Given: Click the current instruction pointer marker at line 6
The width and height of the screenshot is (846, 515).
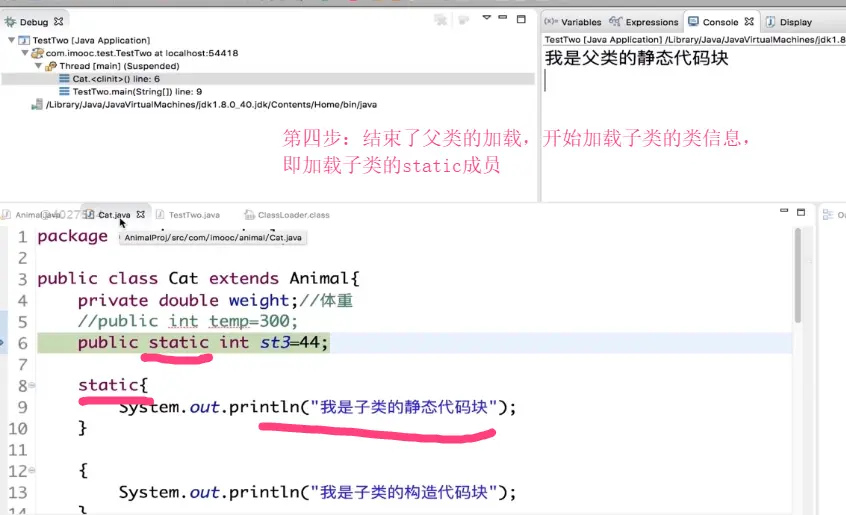Looking at the screenshot, I should [2, 342].
